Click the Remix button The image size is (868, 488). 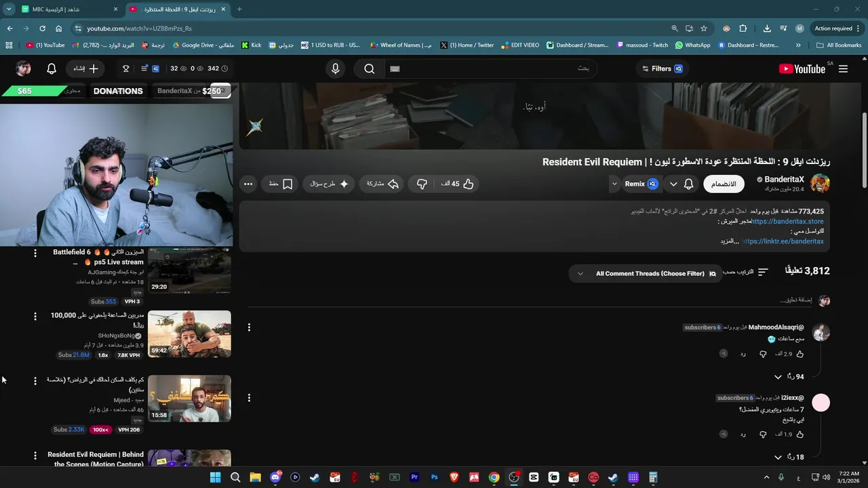(x=642, y=184)
